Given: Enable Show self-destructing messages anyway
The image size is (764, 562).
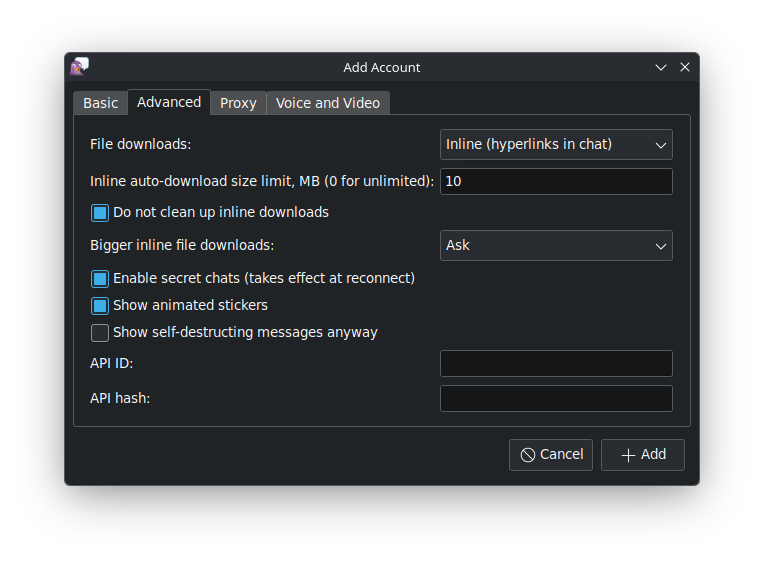Looking at the screenshot, I should (100, 333).
